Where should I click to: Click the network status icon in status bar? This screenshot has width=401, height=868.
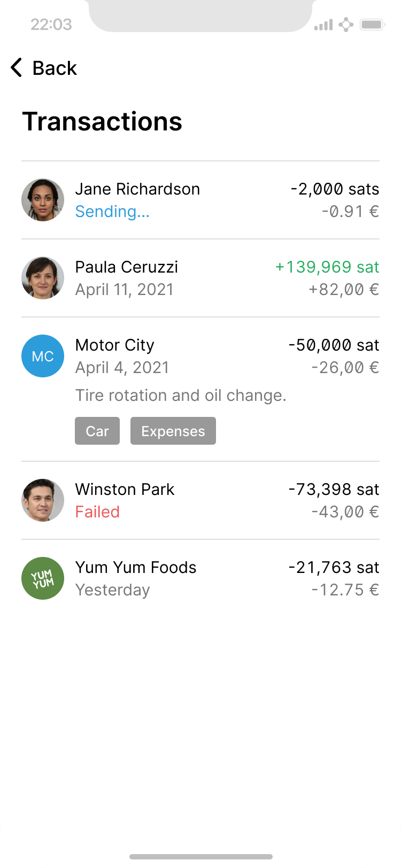click(346, 25)
